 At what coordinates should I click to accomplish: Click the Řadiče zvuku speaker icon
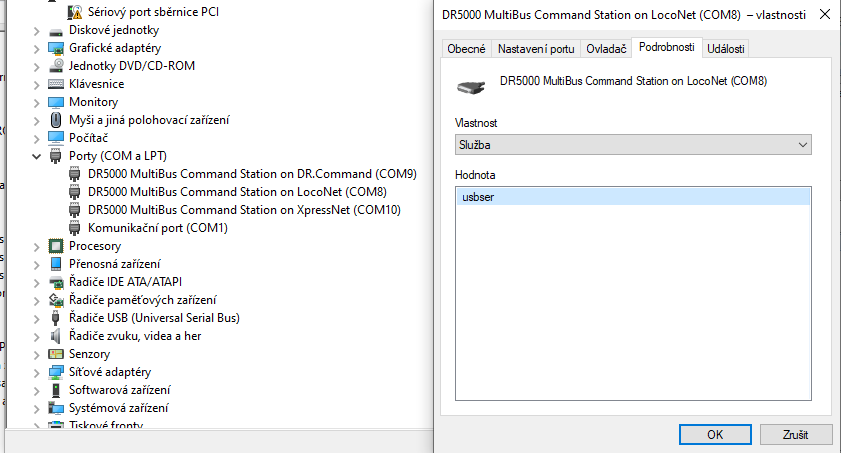[x=57, y=336]
